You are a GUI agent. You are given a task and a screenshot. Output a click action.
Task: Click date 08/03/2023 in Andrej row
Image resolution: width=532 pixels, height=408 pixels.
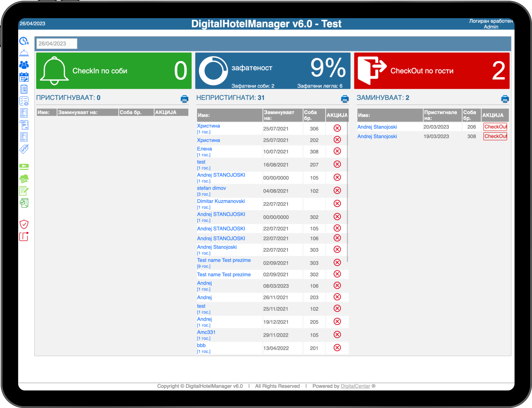pos(276,286)
